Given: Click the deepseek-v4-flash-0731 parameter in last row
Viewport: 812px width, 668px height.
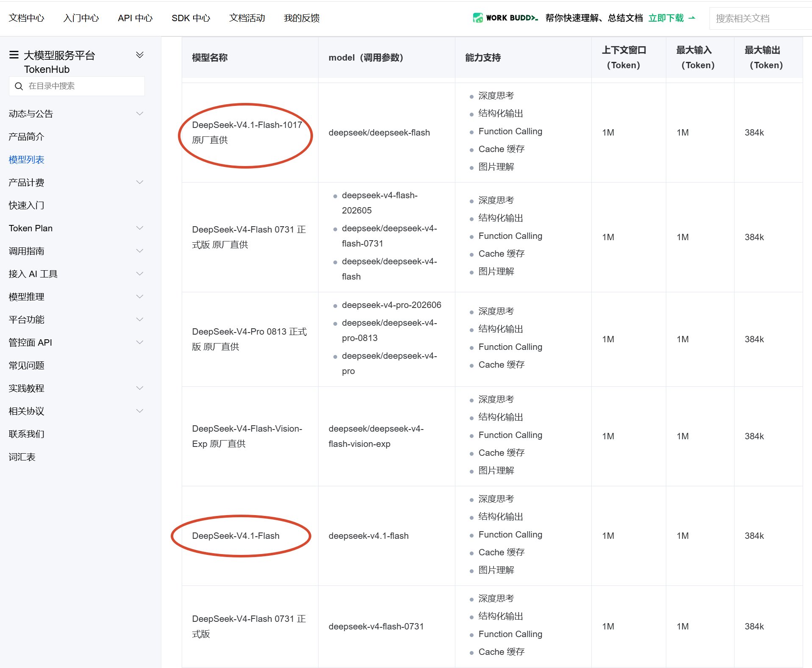Looking at the screenshot, I should pyautogui.click(x=376, y=626).
